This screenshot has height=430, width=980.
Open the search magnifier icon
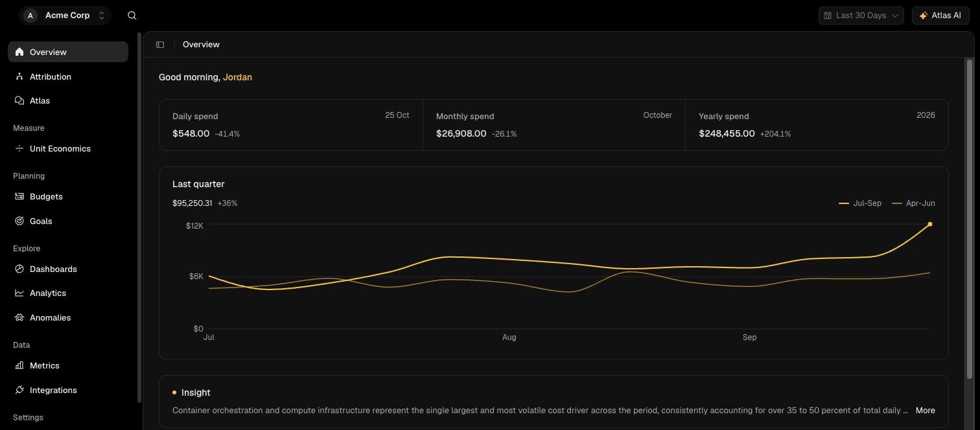tap(132, 16)
